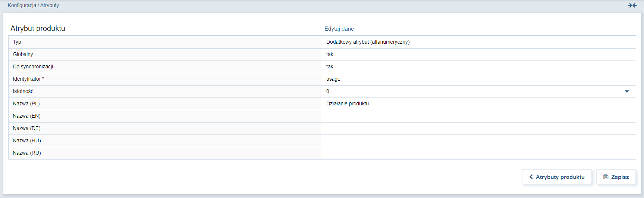Screen dimensions: 644x198
Task: Open Konfiguracja / Atrybuty breadcrumb
Action: pyautogui.click(x=33, y=5)
